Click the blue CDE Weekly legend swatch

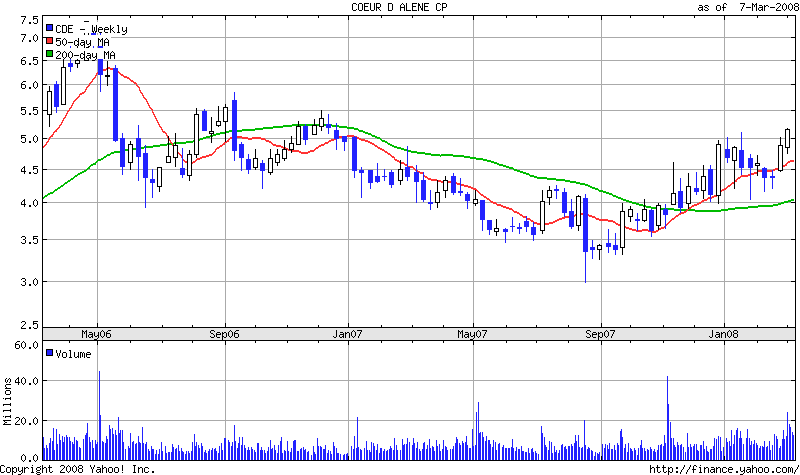coord(49,28)
